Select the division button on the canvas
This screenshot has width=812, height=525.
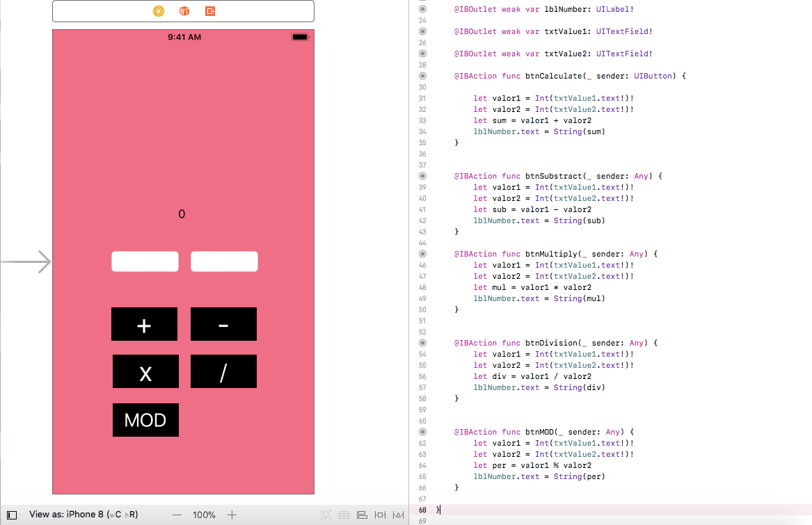click(223, 371)
